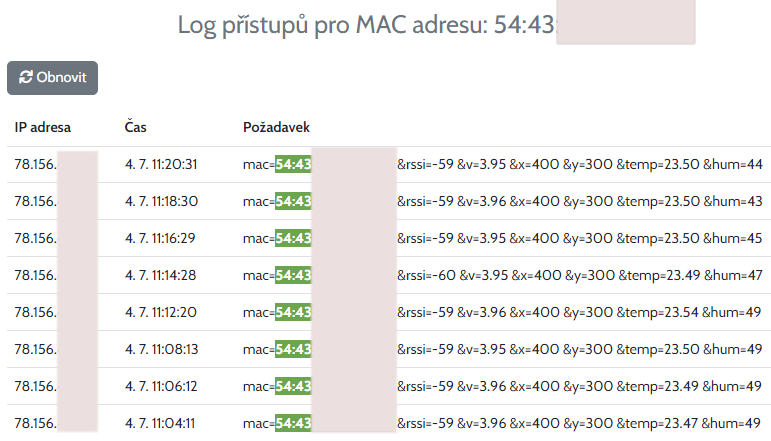The height and width of the screenshot is (441, 771).
Task: Click the 11:16:29 time cell
Action: pos(161,238)
